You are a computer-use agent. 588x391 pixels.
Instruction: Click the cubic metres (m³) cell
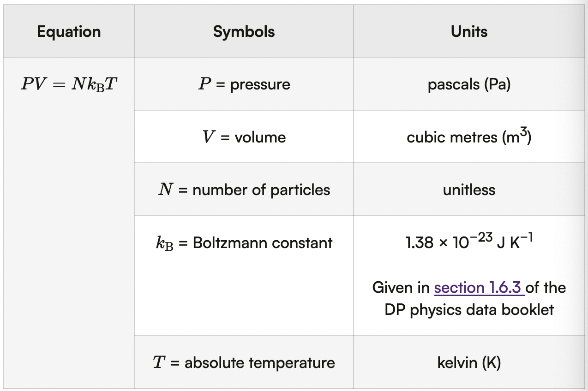pyautogui.click(x=469, y=137)
